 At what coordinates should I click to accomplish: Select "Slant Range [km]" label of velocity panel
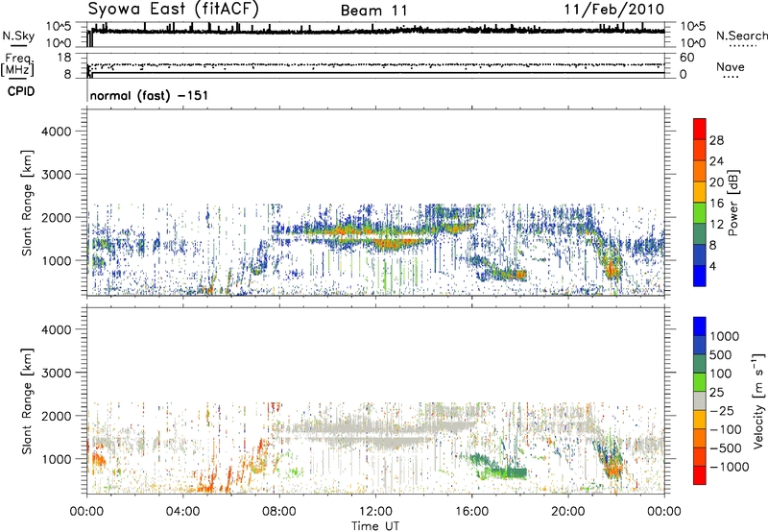pyautogui.click(x=27, y=401)
